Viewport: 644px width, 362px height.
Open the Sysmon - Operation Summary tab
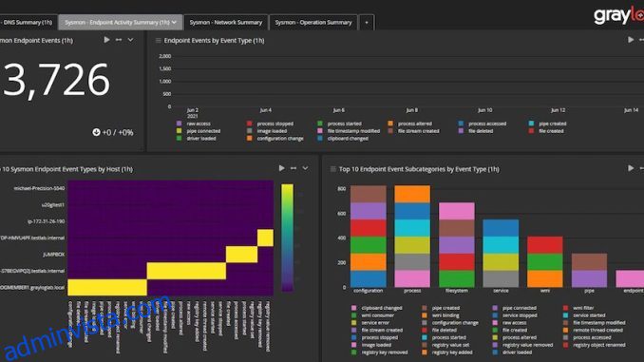[313, 23]
